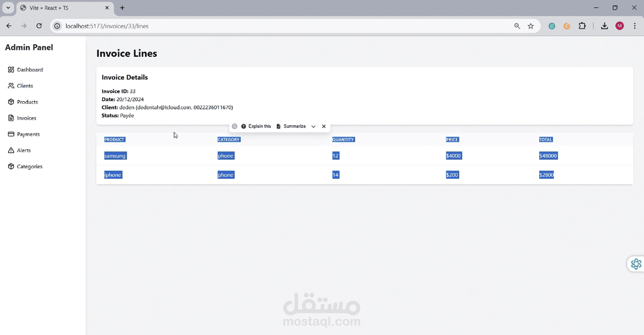Click the floating assistant icon bottom right
The image size is (644, 335).
click(x=636, y=264)
